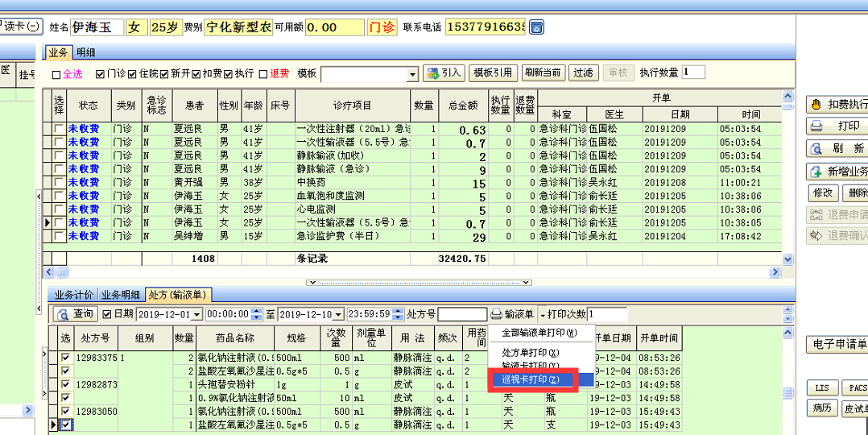Open the end date 2019-12-10 dropdown
Screen dimensions: 868x435
(339, 314)
